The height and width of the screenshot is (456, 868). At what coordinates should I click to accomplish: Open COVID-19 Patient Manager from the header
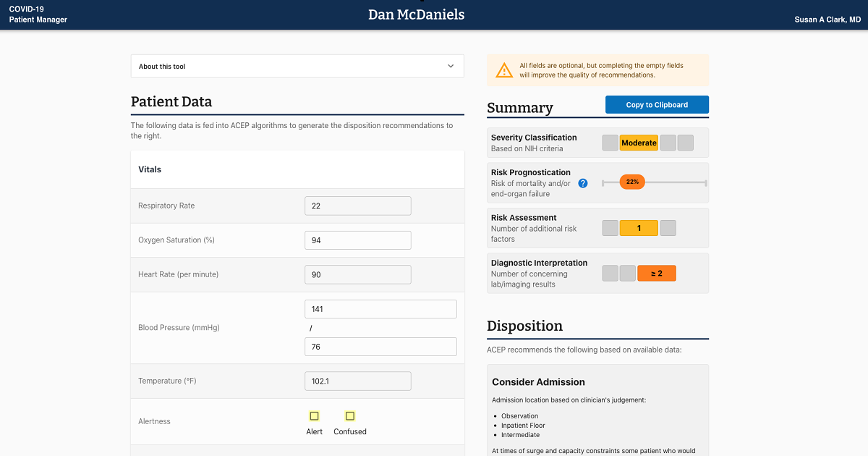(x=38, y=14)
